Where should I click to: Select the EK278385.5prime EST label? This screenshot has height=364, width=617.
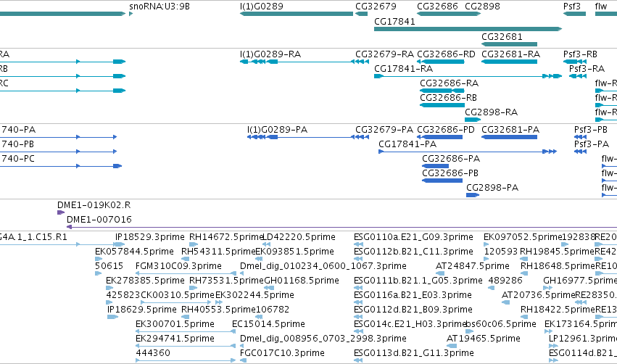[x=145, y=281]
